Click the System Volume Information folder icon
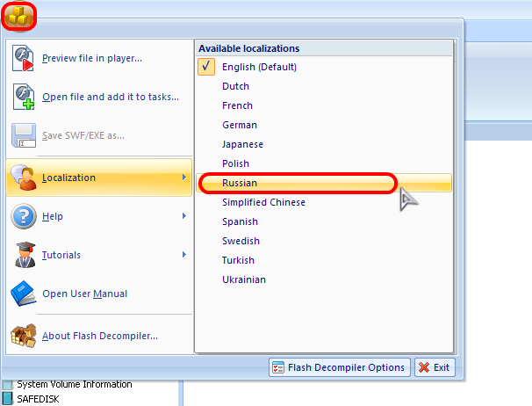Screen dimensions: 532x406 coord(8,385)
